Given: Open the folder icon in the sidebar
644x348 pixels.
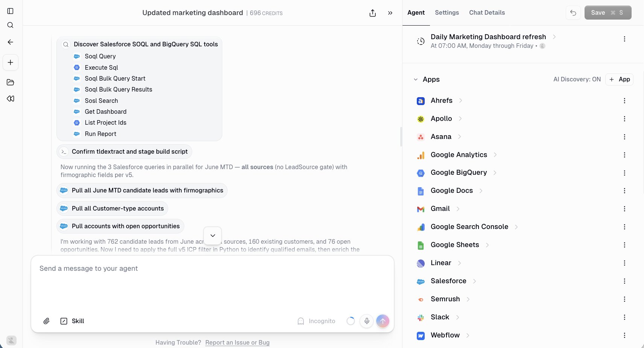Looking at the screenshot, I should 11,82.
